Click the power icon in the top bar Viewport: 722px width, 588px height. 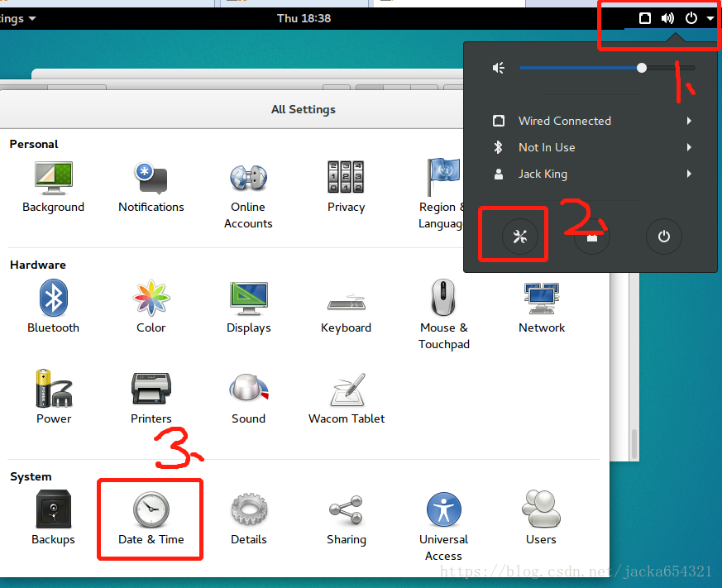point(691,18)
